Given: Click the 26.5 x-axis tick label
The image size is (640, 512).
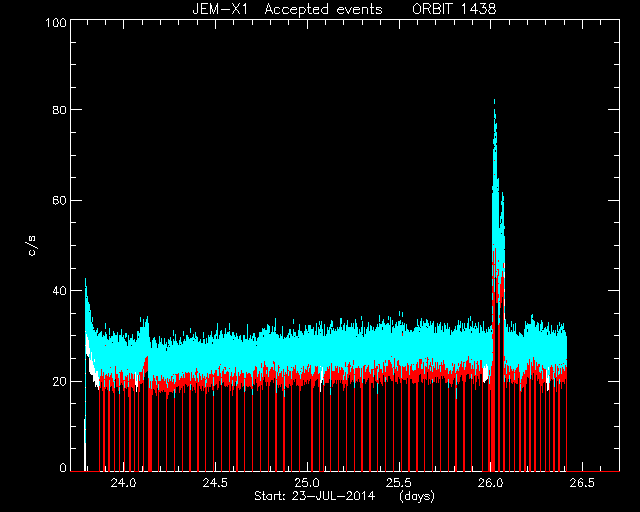Looking at the screenshot, I should coord(582,483).
